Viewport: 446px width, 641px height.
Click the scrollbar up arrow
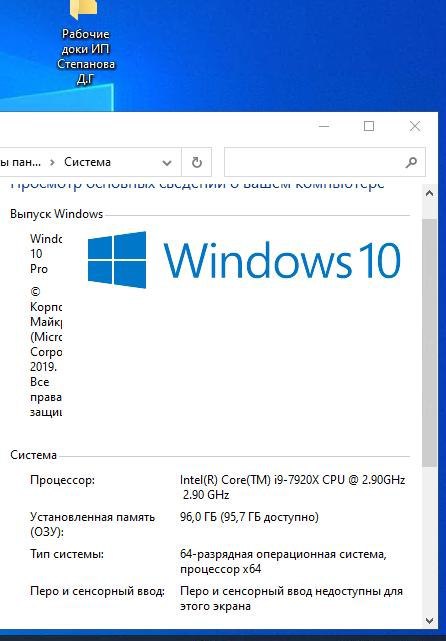429,194
